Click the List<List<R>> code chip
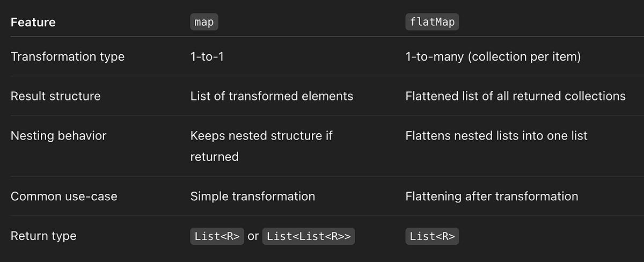The width and height of the screenshot is (644, 262). coord(309,236)
